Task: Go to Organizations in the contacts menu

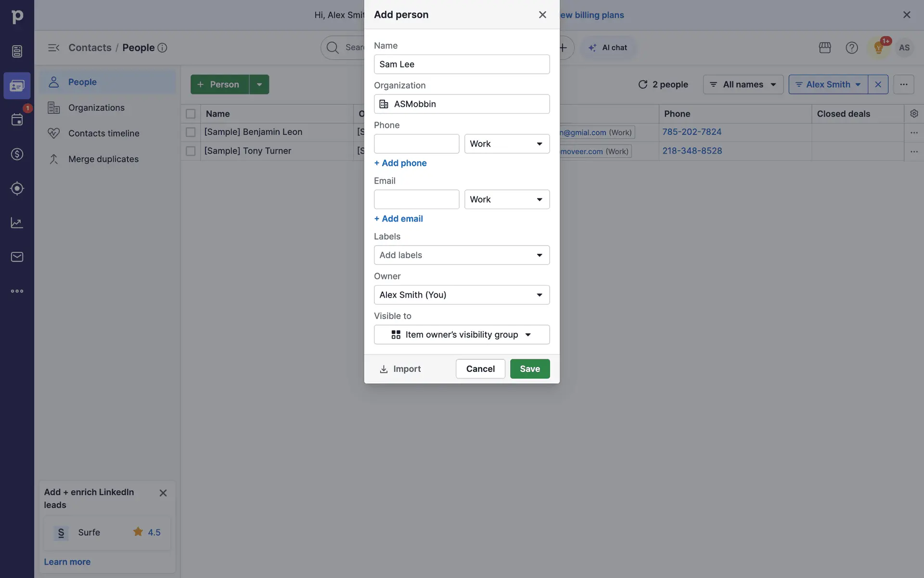Action: (x=96, y=108)
